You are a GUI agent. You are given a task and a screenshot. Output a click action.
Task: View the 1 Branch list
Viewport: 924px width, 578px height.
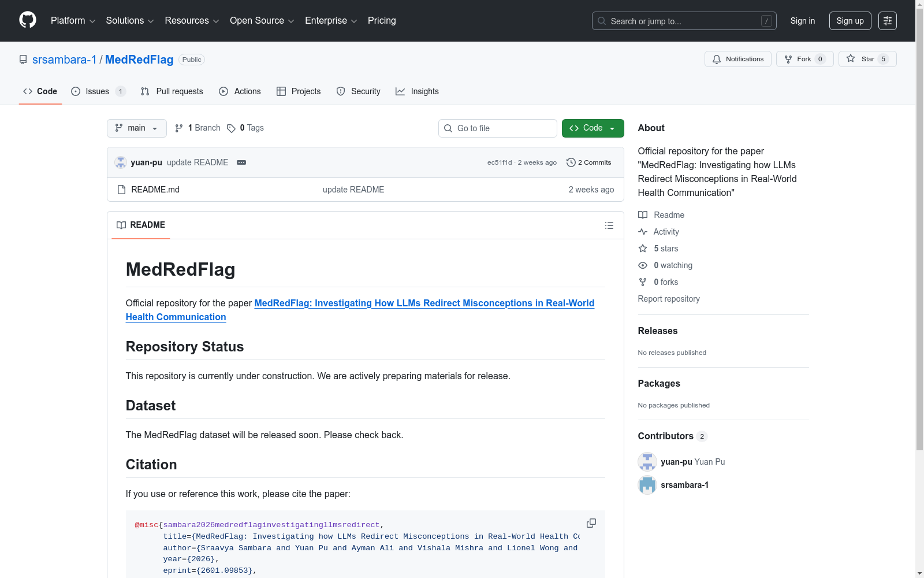click(198, 128)
